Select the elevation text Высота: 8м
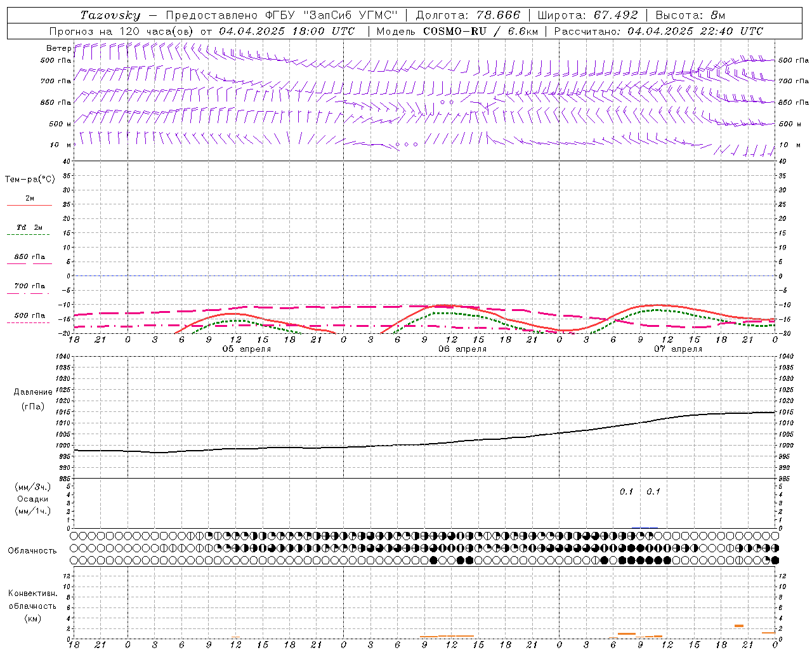The height and width of the screenshot is (650, 812). click(690, 15)
